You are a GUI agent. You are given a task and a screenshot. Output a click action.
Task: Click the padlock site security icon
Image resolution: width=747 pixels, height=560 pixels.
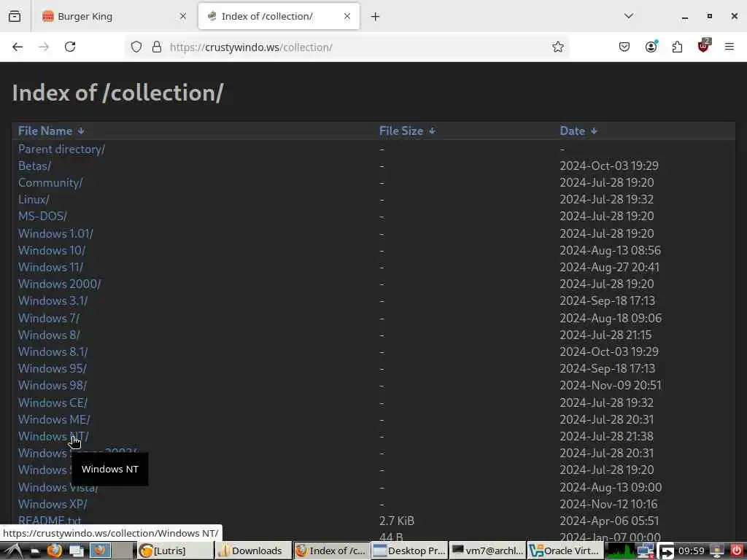pos(157,47)
